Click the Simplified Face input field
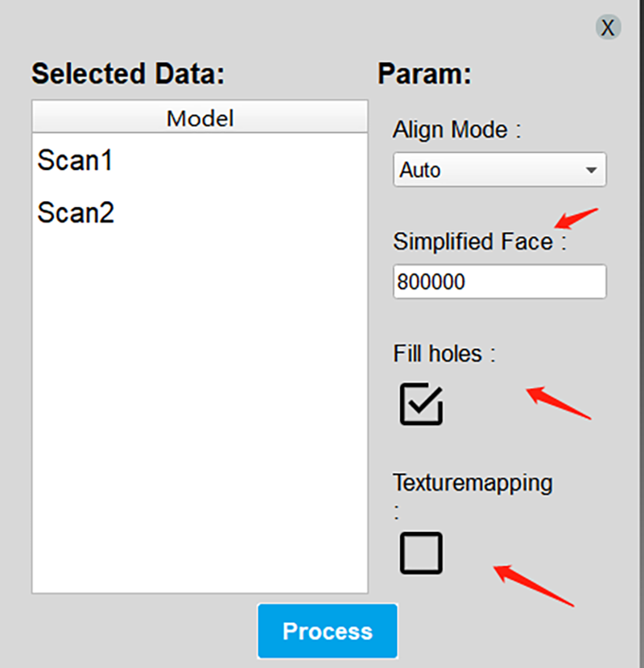644x668 pixels. pyautogui.click(x=499, y=282)
